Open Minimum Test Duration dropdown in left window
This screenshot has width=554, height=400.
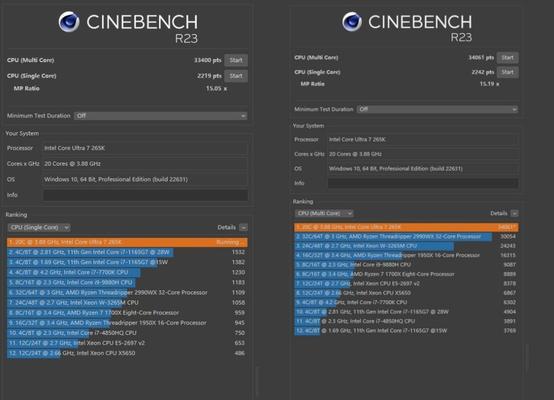160,116
